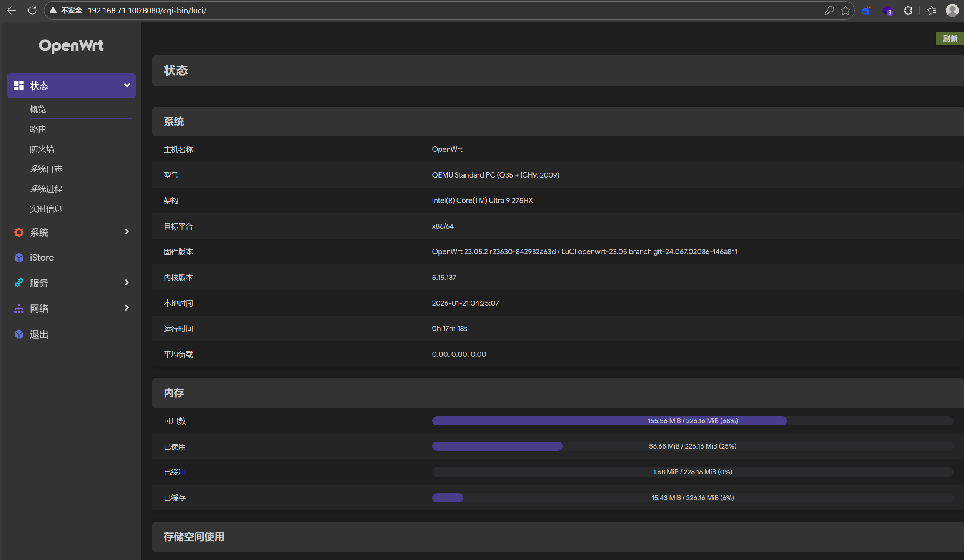Expand the 系统 sidebar menu arrow
The width and height of the screenshot is (964, 560).
point(127,232)
